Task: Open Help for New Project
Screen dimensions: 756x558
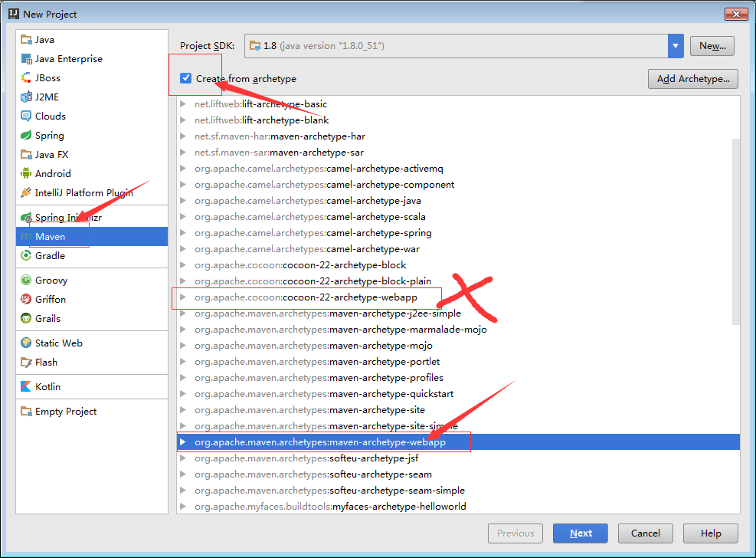Action: (x=711, y=533)
